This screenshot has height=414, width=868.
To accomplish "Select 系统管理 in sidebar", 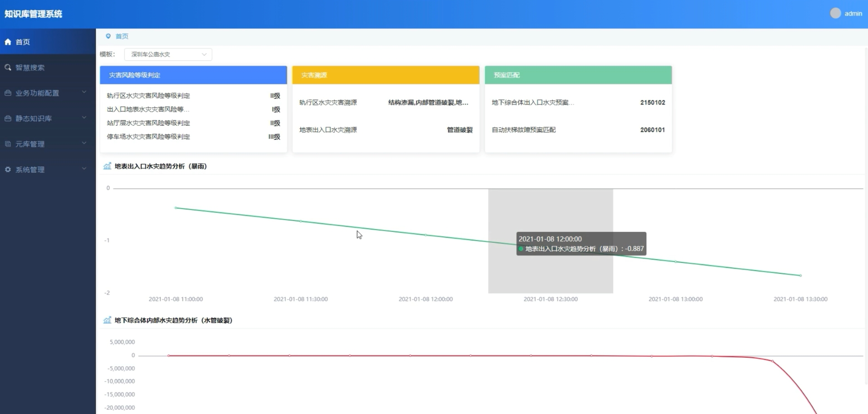I will (x=48, y=169).
